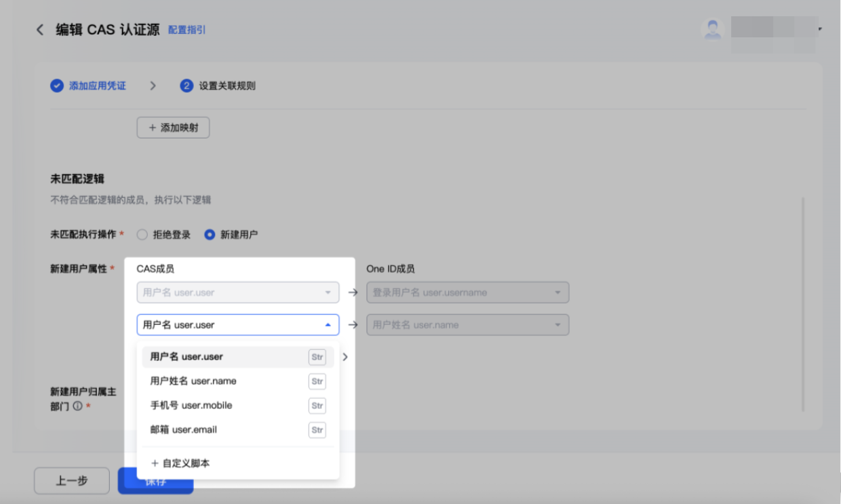Choose 手机号 user.mobile from the list
Viewport: 841px width, 504px height.
pos(238,406)
